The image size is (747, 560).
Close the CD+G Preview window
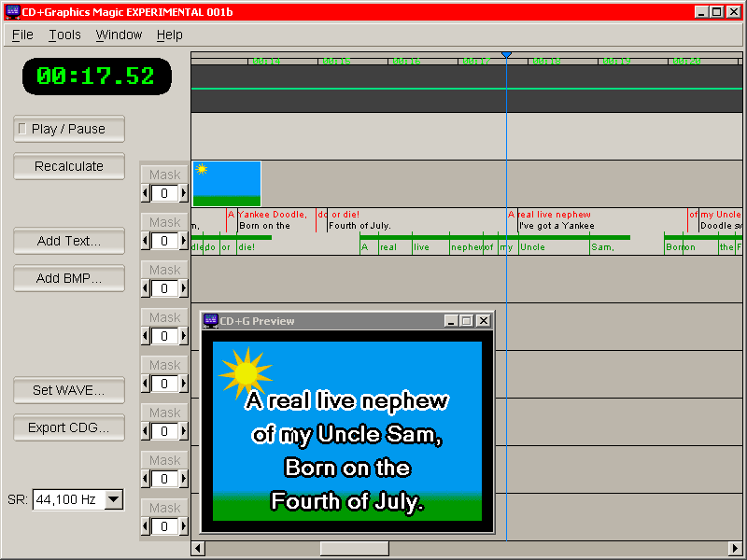(x=483, y=321)
